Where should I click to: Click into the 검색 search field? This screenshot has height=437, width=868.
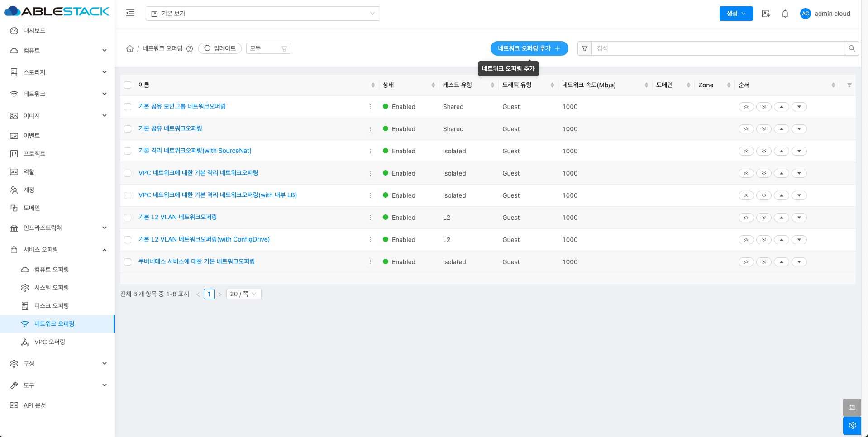tap(718, 48)
